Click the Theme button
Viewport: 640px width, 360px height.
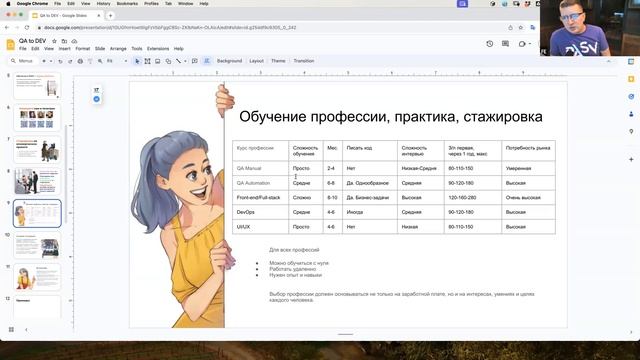tap(278, 61)
